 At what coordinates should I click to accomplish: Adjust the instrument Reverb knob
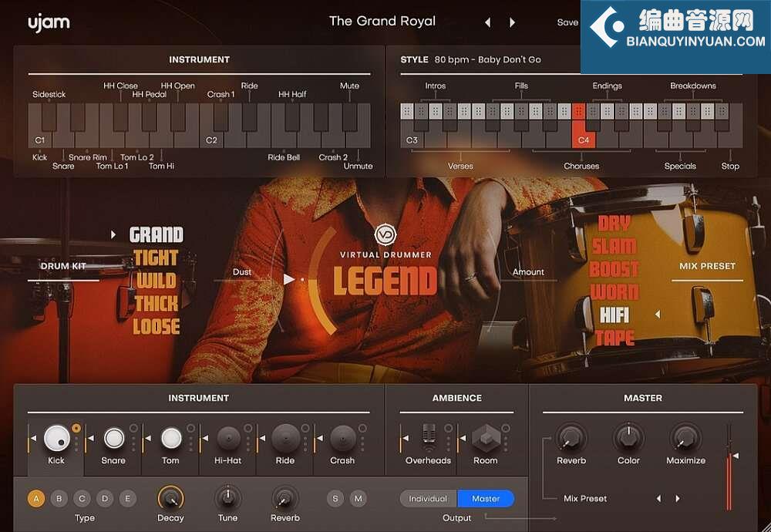284,498
